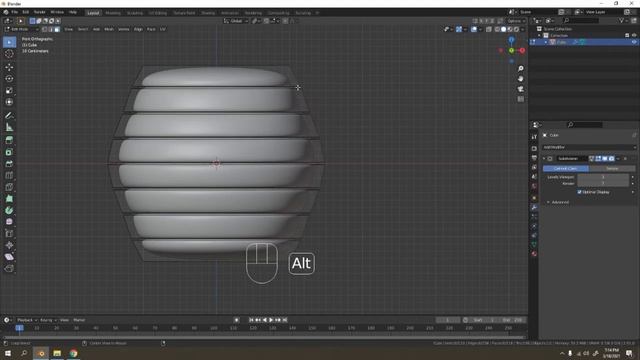Click the current frame marker in timeline
The image size is (640, 360).
pos(19,328)
